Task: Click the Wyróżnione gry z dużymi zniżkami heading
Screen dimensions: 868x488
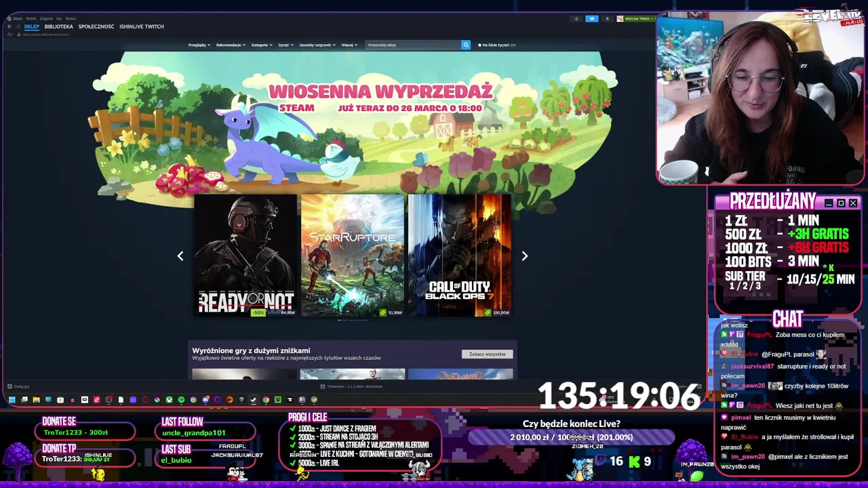Action: tap(251, 350)
